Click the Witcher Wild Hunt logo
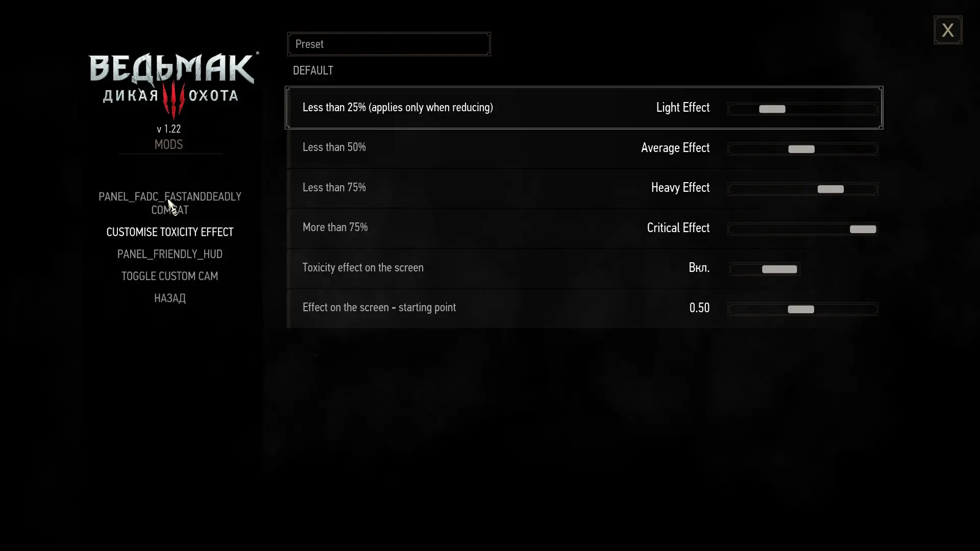980x551 pixels. pyautogui.click(x=173, y=85)
